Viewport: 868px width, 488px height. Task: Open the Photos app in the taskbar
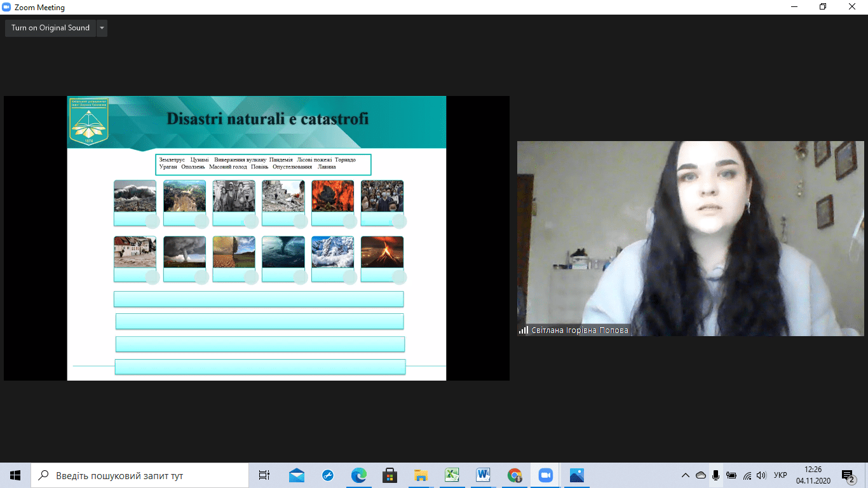click(x=576, y=475)
